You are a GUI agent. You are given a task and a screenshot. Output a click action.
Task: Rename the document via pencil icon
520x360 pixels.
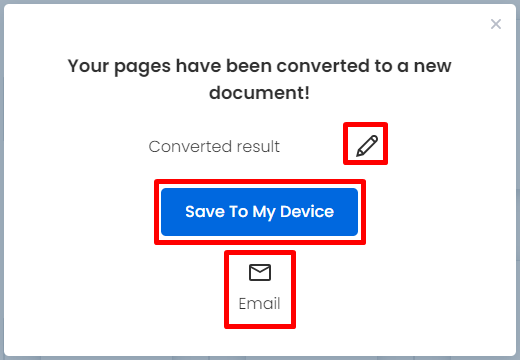click(x=367, y=146)
